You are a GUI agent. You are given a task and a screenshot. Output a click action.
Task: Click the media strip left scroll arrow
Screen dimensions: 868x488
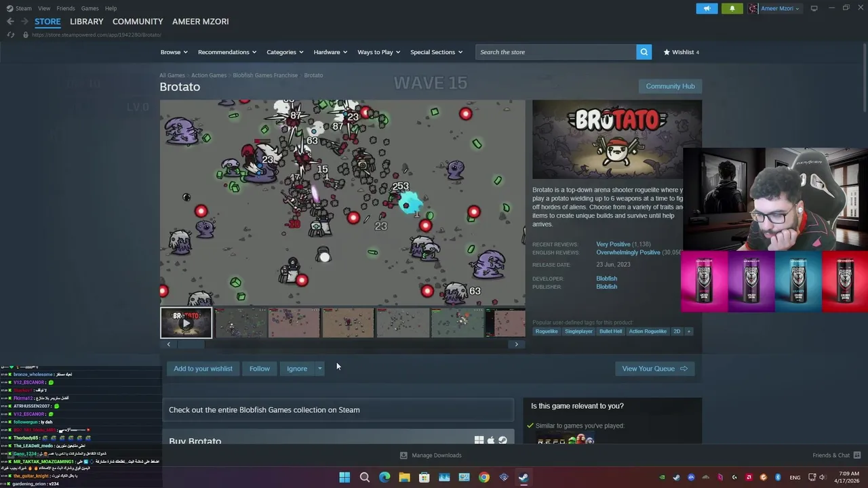168,344
